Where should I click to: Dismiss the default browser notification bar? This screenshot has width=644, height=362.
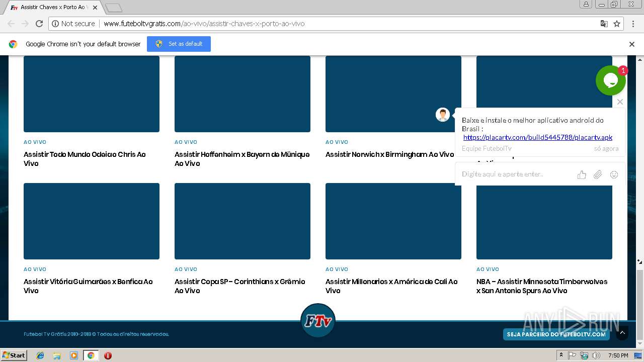click(632, 44)
